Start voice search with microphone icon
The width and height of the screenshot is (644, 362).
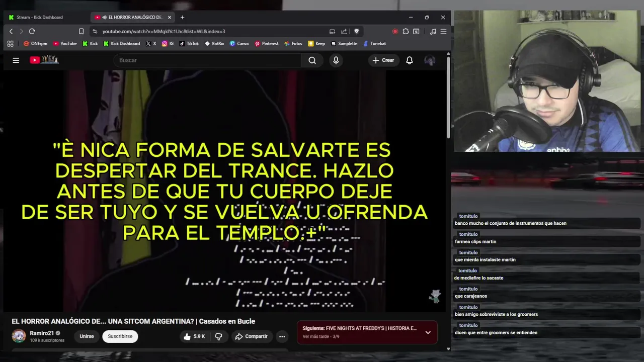pyautogui.click(x=336, y=60)
